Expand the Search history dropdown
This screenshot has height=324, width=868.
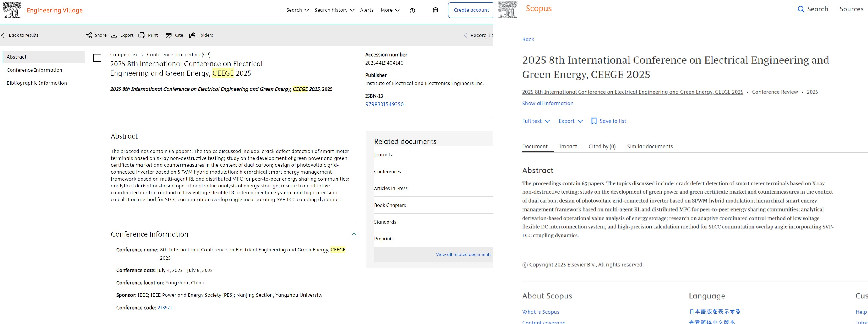(x=334, y=10)
